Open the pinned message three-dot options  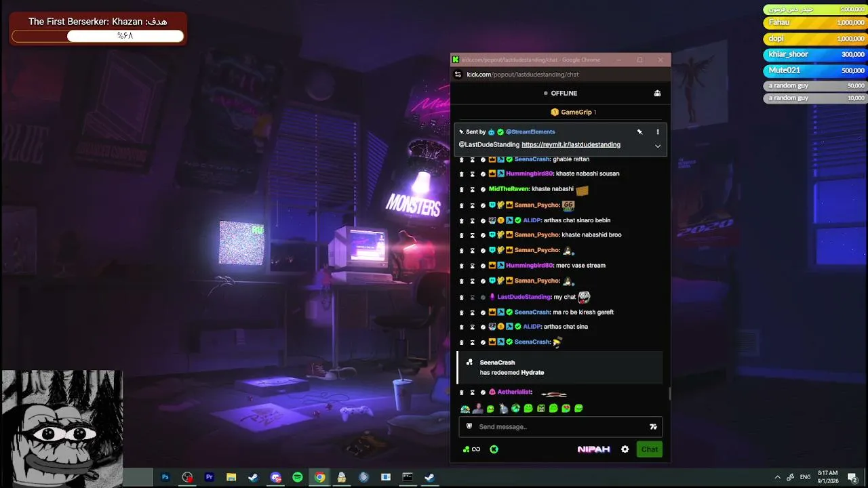pyautogui.click(x=657, y=132)
